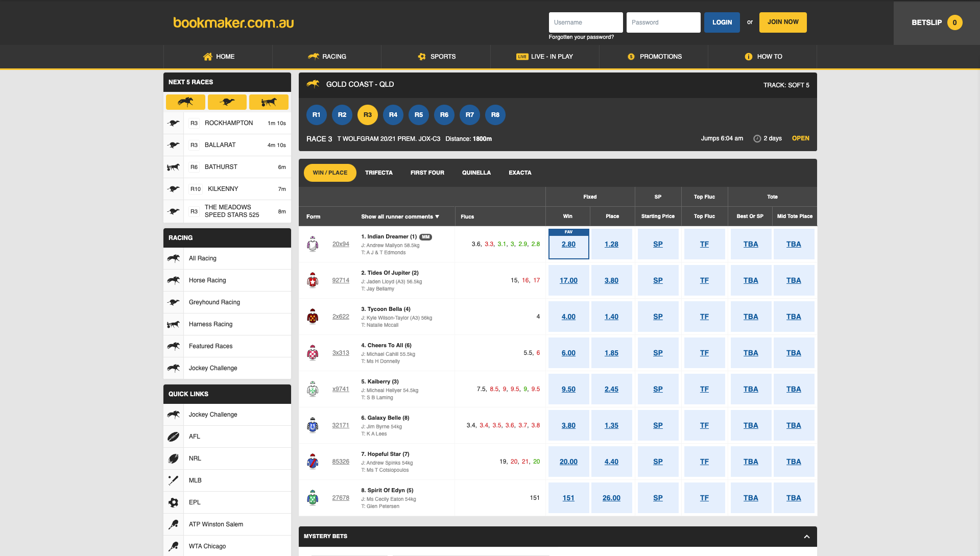This screenshot has height=556, width=980.
Task: Click bookmaker.com.au logo
Action: 233,23
